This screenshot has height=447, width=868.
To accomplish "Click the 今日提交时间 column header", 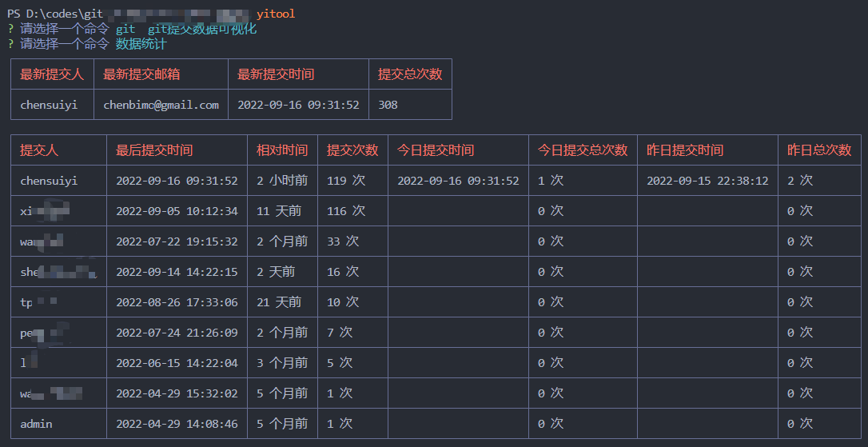I will 436,150.
